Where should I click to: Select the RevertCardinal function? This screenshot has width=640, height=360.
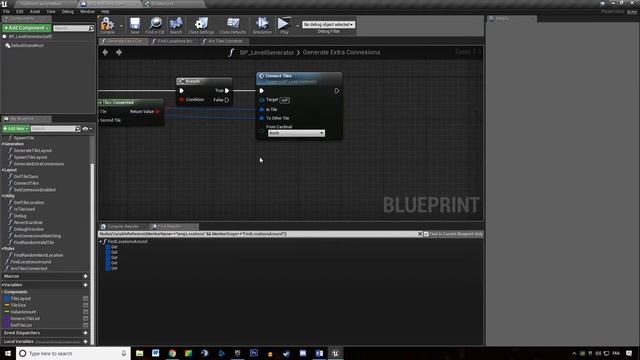point(28,222)
